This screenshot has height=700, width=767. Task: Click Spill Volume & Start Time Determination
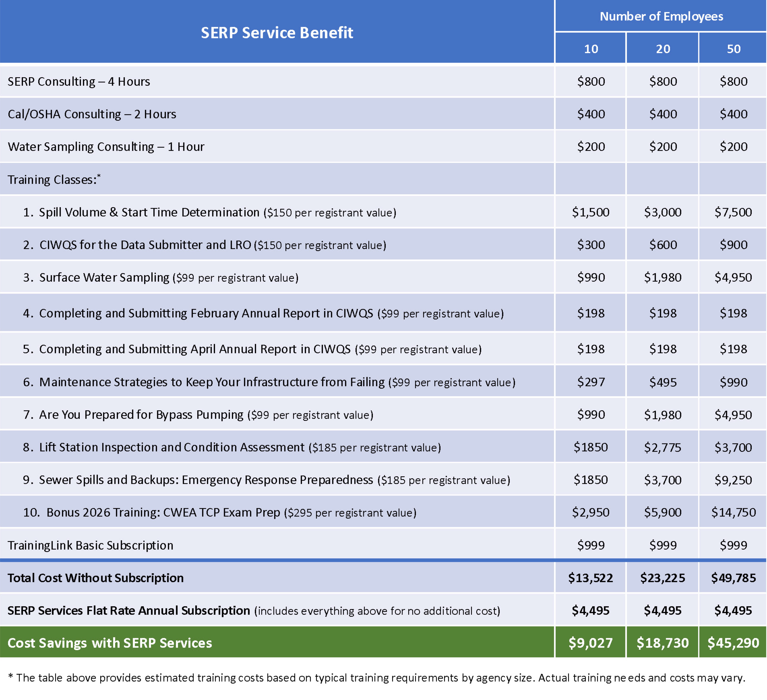click(149, 212)
